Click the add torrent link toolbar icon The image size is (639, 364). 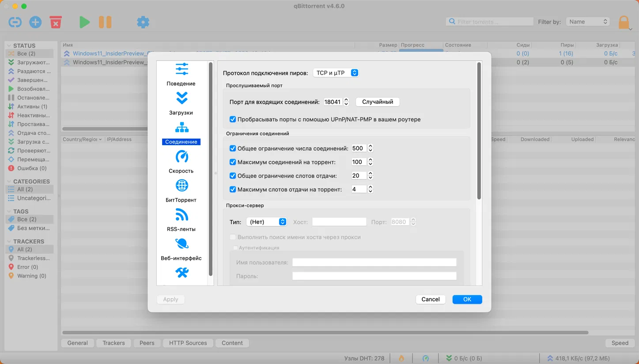pos(15,22)
